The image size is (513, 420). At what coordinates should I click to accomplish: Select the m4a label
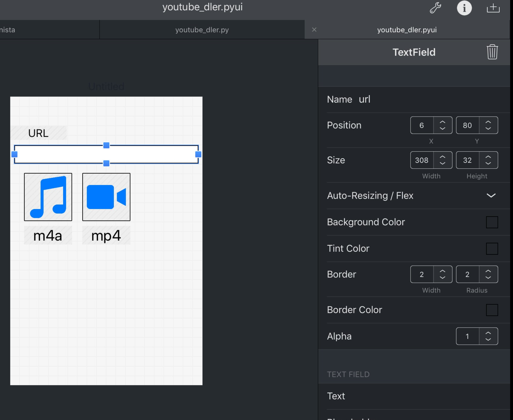(48, 235)
